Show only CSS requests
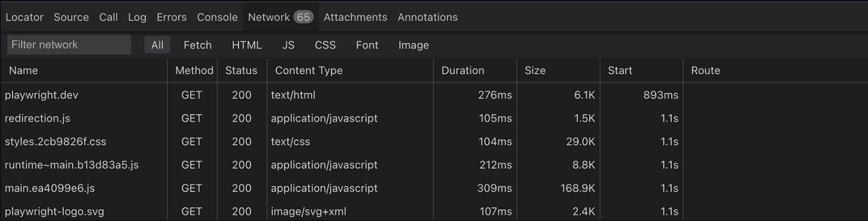The height and width of the screenshot is (221, 868). 325,45
